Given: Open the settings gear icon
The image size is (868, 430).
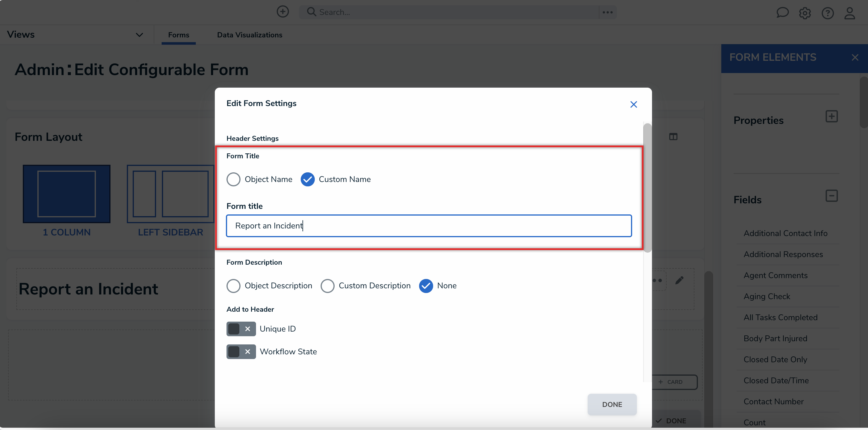Looking at the screenshot, I should coord(805,13).
